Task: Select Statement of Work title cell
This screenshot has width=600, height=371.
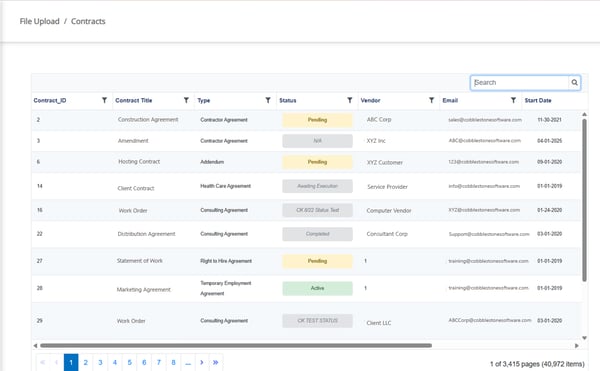Action: tap(140, 260)
